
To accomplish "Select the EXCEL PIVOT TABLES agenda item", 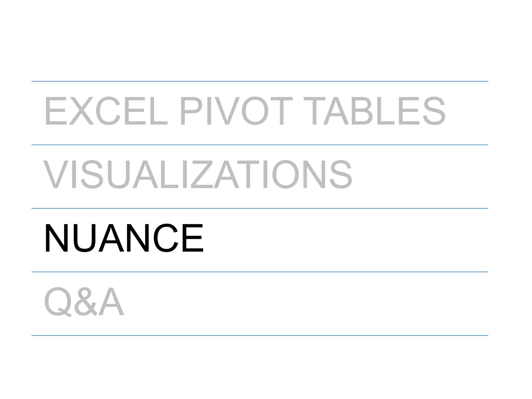I will click(x=245, y=111).
